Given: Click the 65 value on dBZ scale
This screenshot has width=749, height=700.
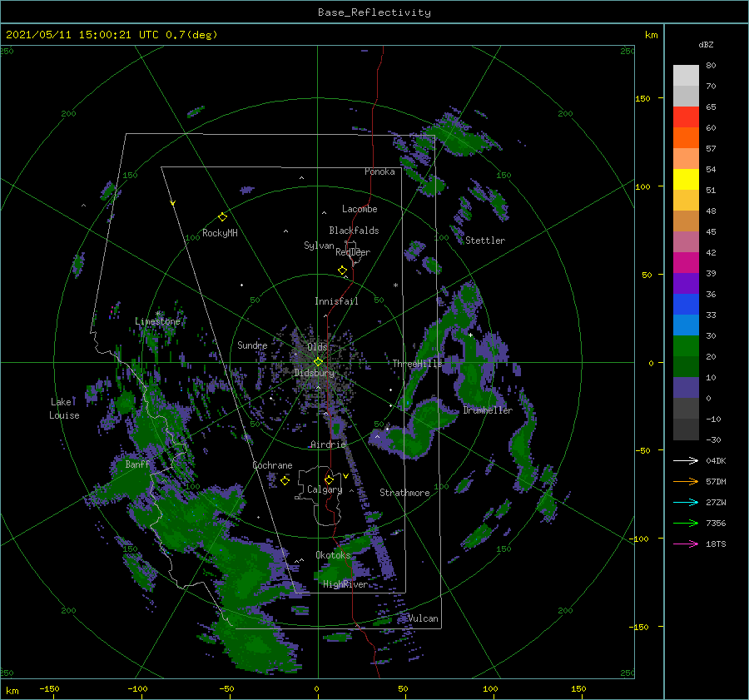Looking at the screenshot, I should pos(712,107).
